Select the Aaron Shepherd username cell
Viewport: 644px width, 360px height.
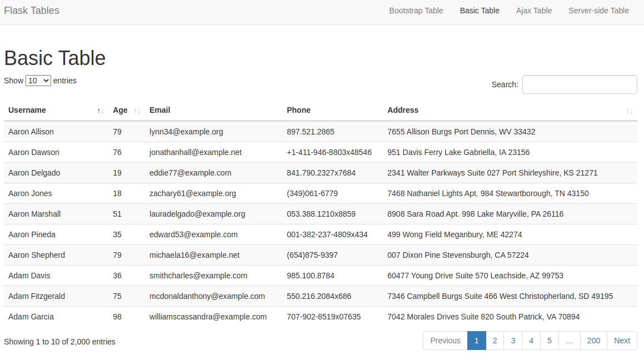click(37, 255)
